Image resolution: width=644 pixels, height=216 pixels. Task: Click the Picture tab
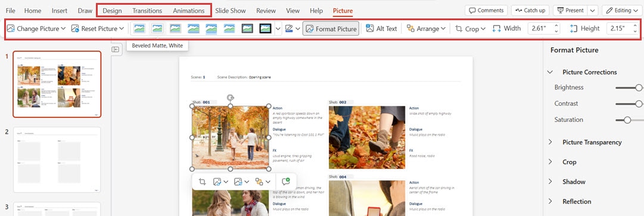343,11
